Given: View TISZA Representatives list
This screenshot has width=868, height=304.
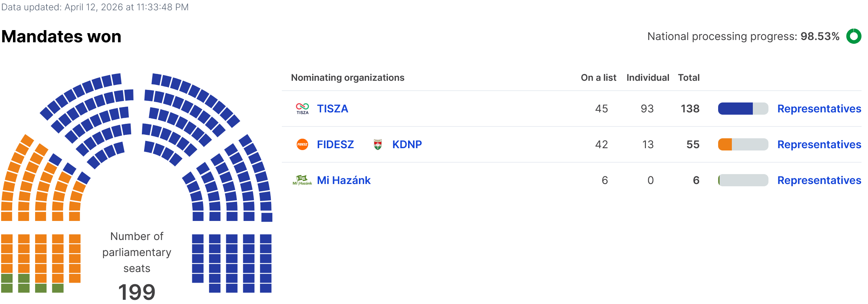Looking at the screenshot, I should click(x=819, y=109).
